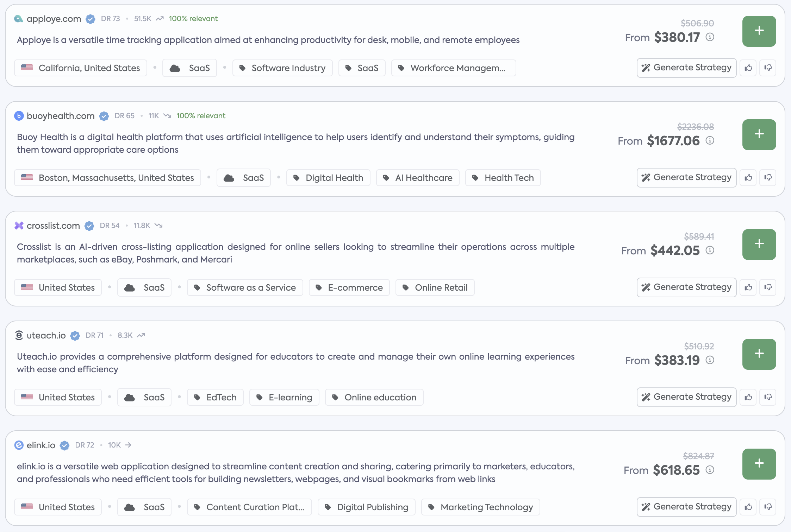Screen dimensions: 791x532
Task: Select the EdTech tag on uteach.io
Action: [x=215, y=397]
